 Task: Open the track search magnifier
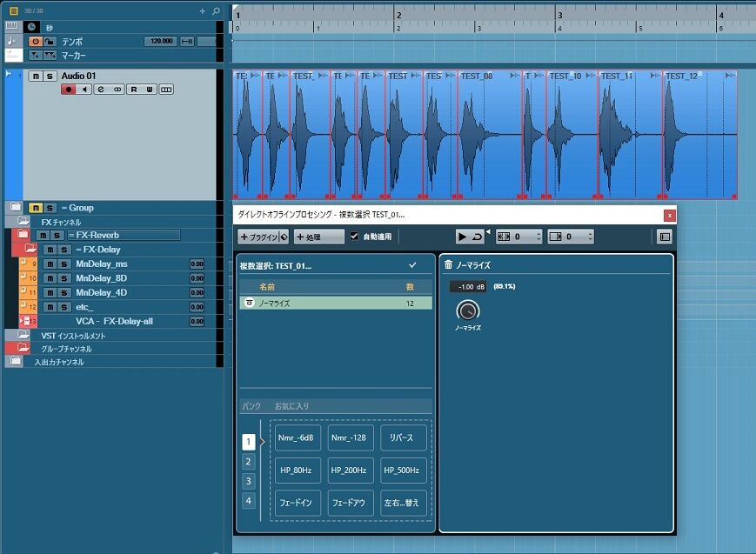tap(216, 10)
